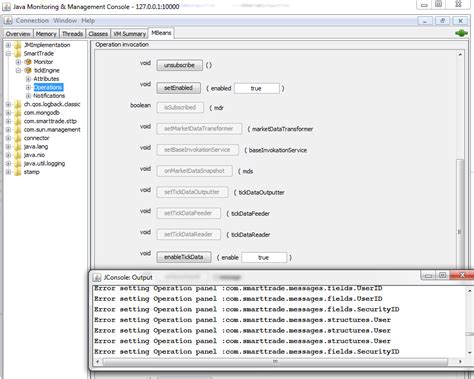The width and height of the screenshot is (474, 379).
Task: Click the disabled onMarketDataSnapshot button
Action: pyautogui.click(x=194, y=171)
